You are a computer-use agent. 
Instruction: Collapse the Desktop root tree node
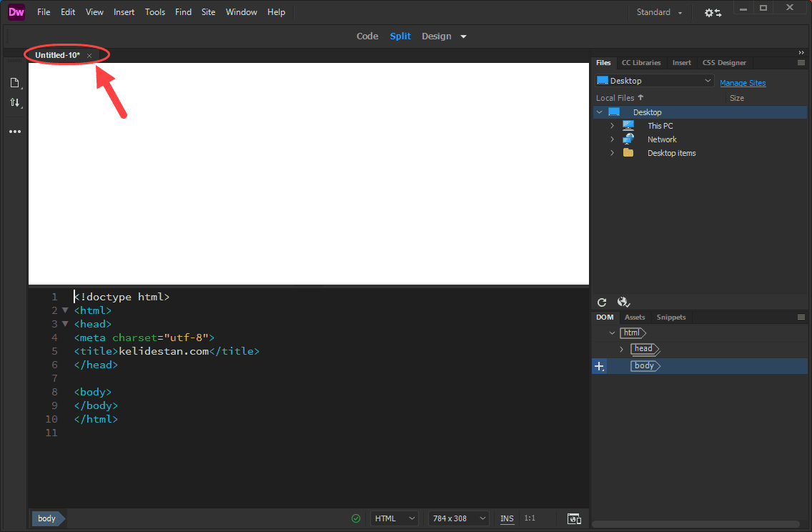600,112
